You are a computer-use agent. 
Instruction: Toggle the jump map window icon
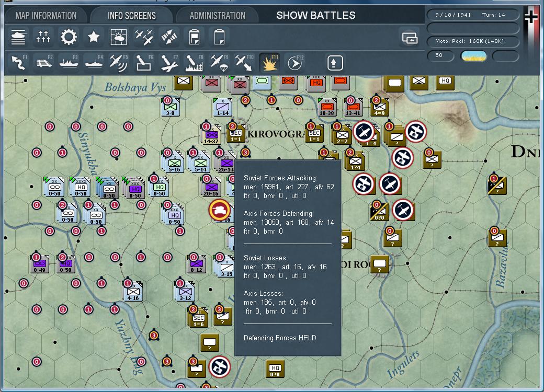410,38
